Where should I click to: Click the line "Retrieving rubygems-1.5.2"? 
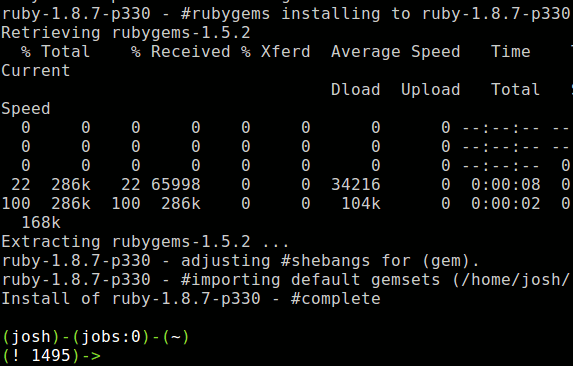click(x=126, y=33)
